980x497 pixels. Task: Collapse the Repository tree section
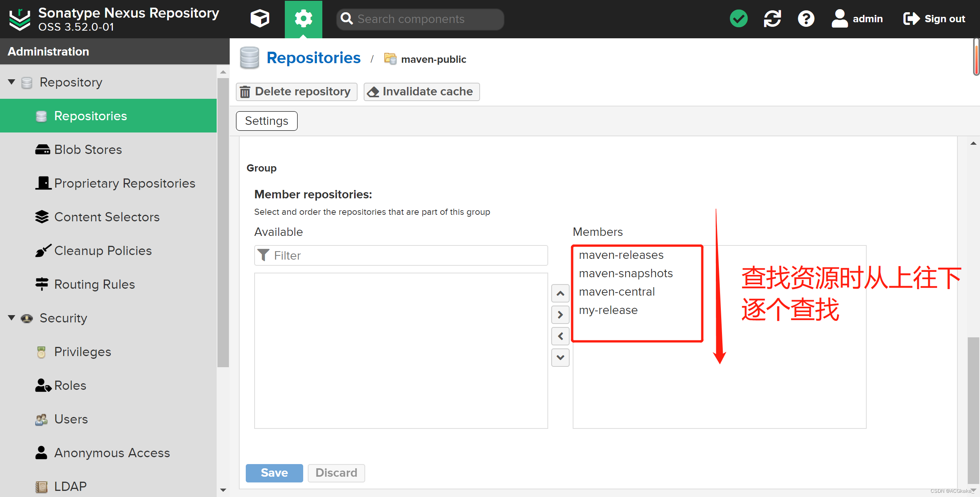click(x=11, y=82)
